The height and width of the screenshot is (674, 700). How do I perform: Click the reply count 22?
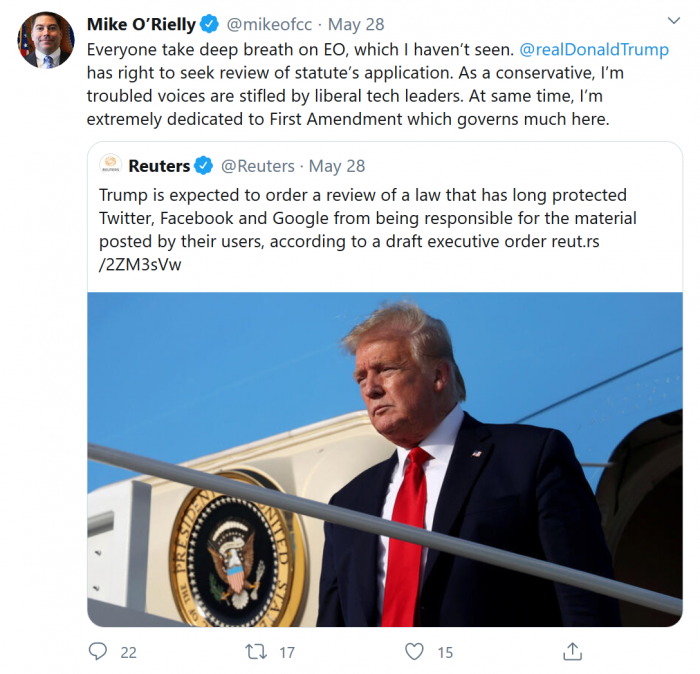point(128,652)
